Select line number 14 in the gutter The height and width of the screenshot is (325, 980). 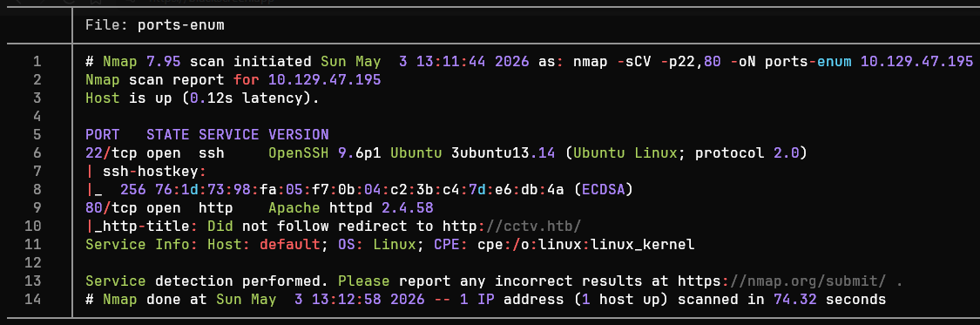[x=32, y=300]
